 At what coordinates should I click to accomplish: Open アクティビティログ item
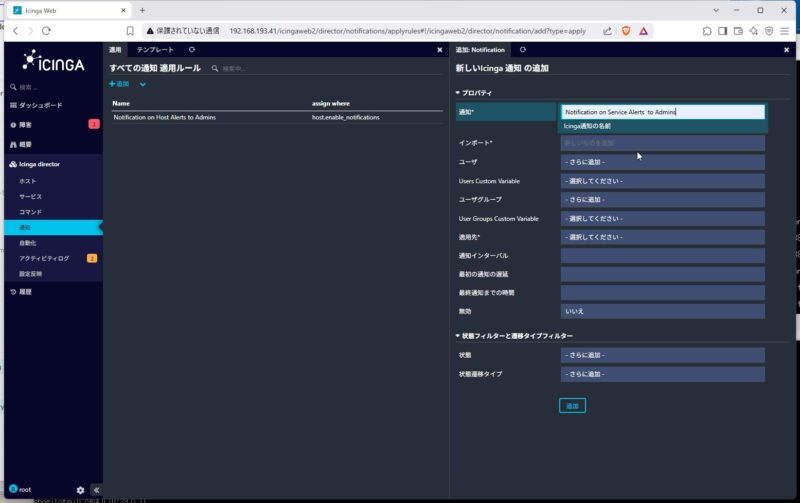[44, 258]
